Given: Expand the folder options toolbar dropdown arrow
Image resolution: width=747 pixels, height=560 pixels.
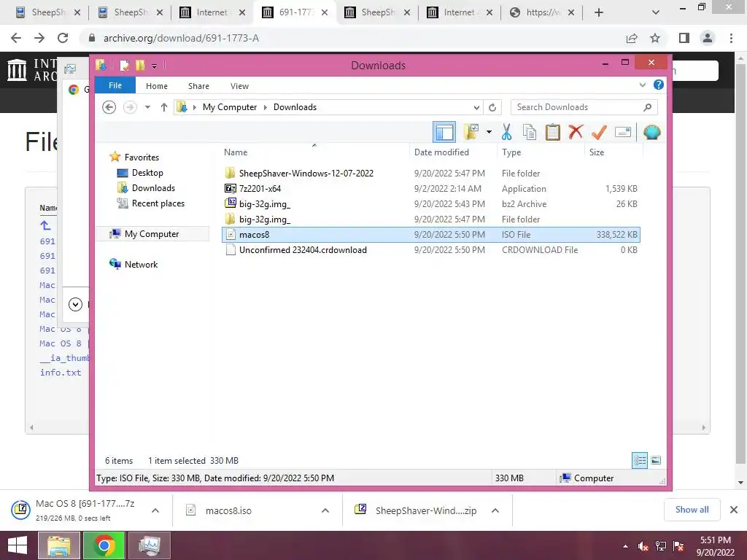Looking at the screenshot, I should pyautogui.click(x=489, y=133).
